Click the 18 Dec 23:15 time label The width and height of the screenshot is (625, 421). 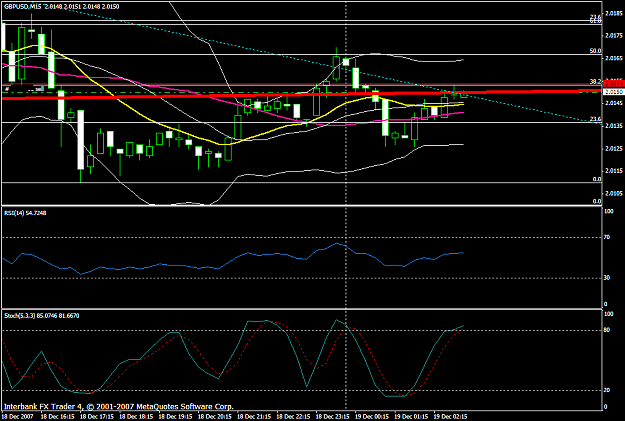pos(333,416)
